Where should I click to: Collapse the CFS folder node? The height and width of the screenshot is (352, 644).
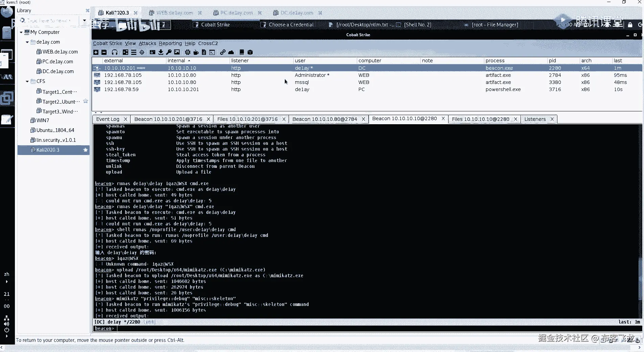coord(27,81)
